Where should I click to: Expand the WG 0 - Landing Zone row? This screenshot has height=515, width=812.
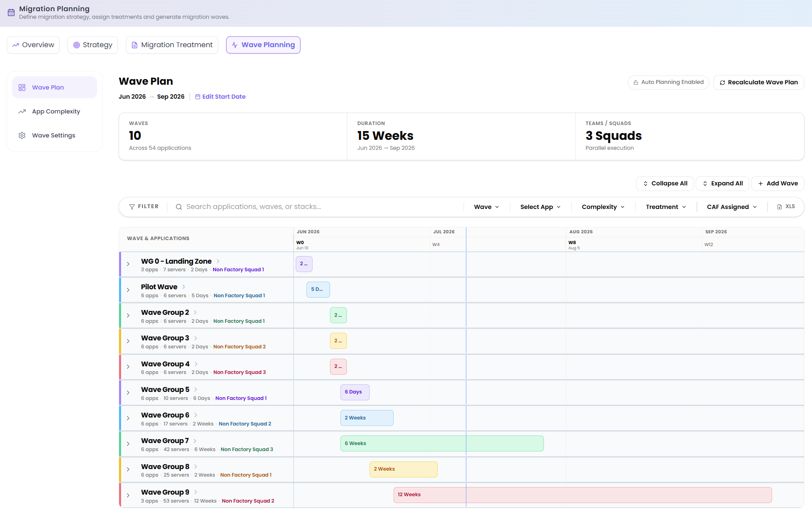click(x=128, y=264)
